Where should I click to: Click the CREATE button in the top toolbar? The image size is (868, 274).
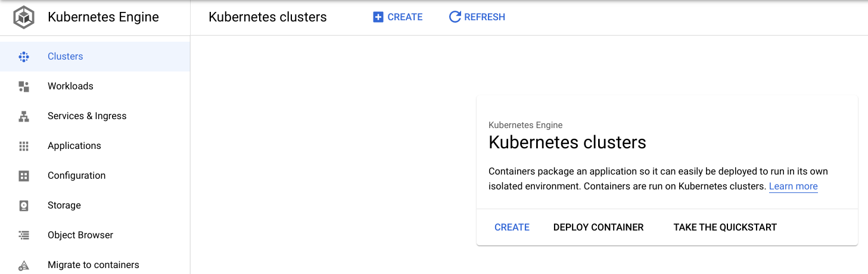coord(398,17)
